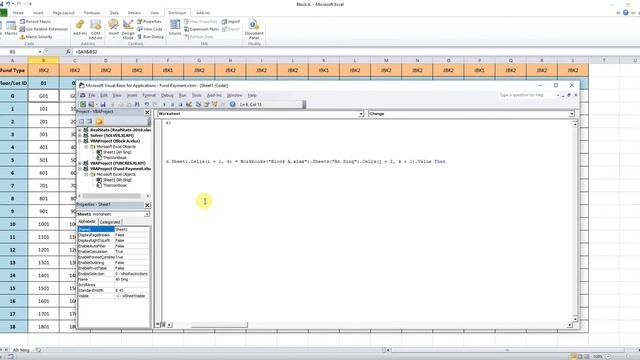The height and width of the screenshot is (360, 640).
Task: Click Excel Help question mark icon
Action: [625, 13]
